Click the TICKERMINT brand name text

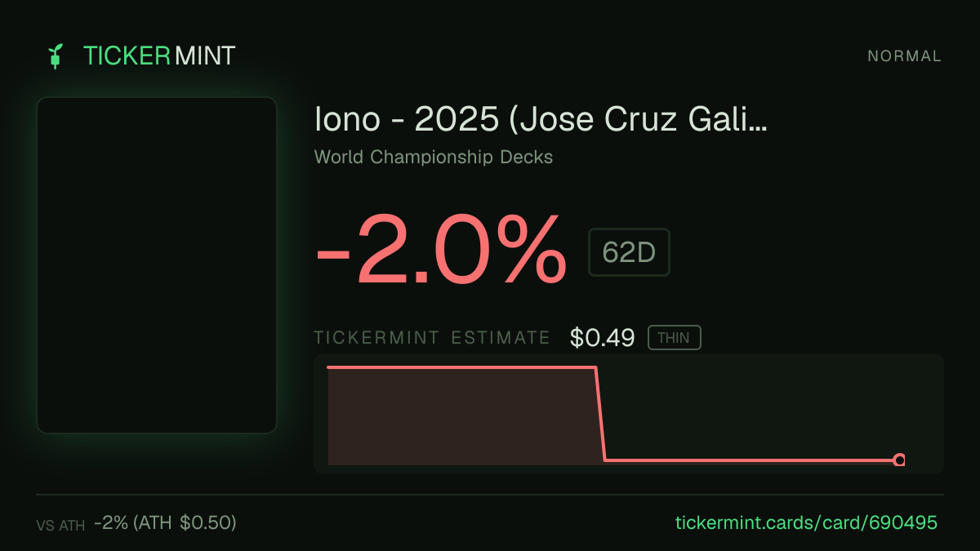tap(159, 56)
